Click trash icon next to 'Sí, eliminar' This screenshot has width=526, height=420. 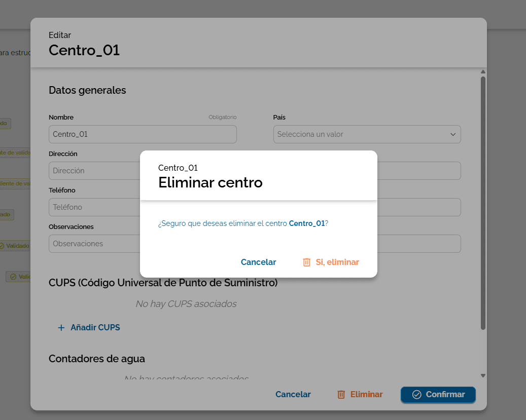coord(306,262)
